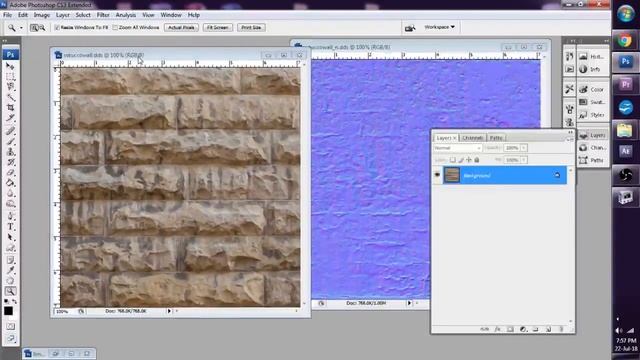
Task: Select the Paint Bucket tool
Action: click(10, 183)
